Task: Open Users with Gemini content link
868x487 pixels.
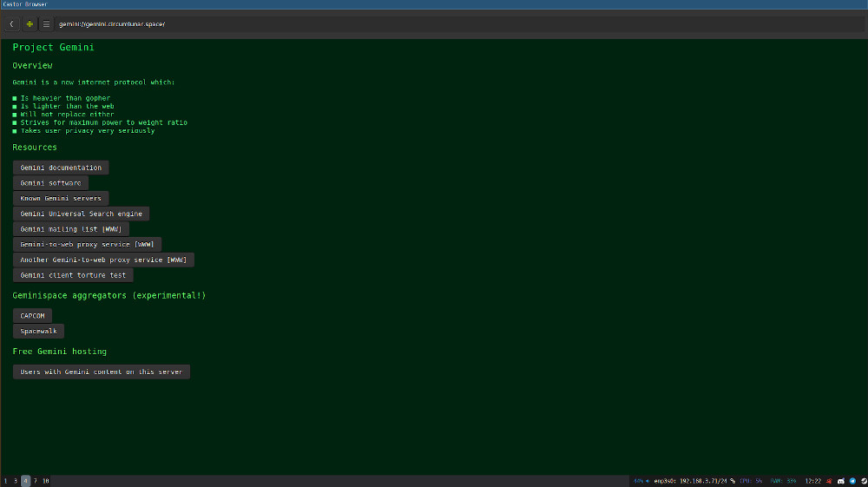Action: (102, 372)
